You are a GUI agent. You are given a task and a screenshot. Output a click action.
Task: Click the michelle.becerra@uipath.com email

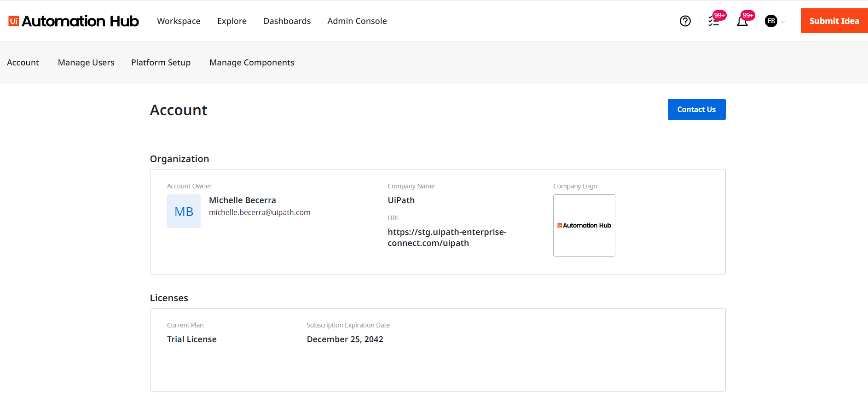tap(260, 212)
